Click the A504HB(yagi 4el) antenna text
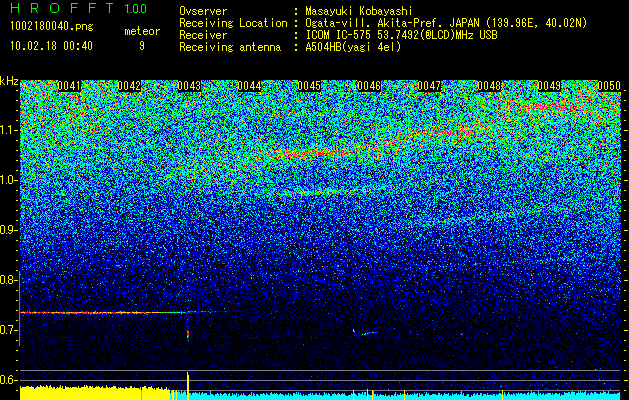Image resolution: width=629 pixels, height=400 pixels. [x=353, y=47]
